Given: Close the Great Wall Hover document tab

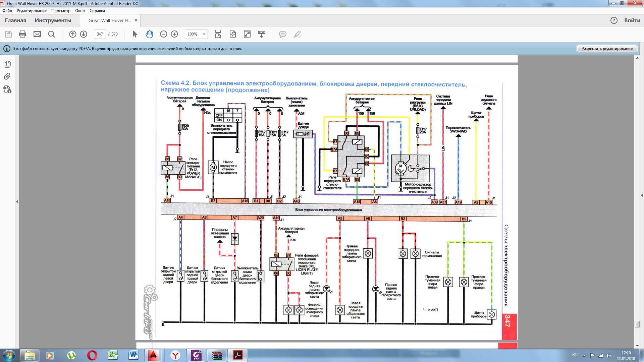Looking at the screenshot, I should click(x=136, y=20).
